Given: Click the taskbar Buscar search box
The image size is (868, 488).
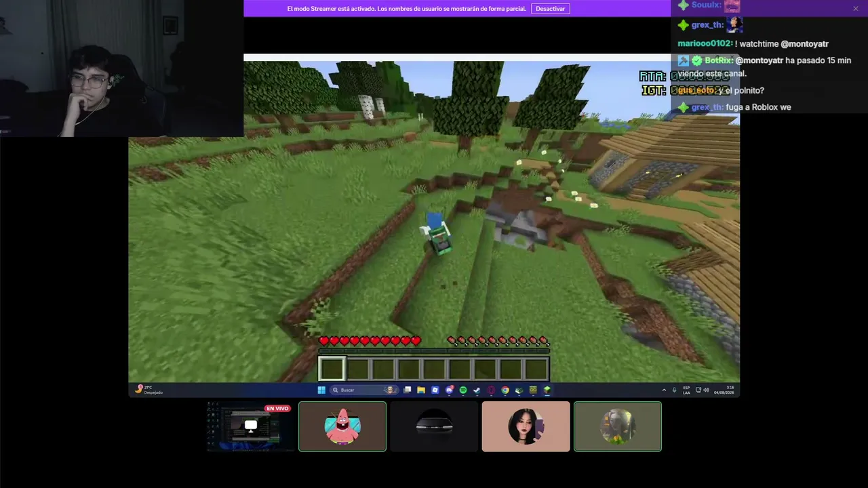Looking at the screenshot, I should click(x=364, y=390).
